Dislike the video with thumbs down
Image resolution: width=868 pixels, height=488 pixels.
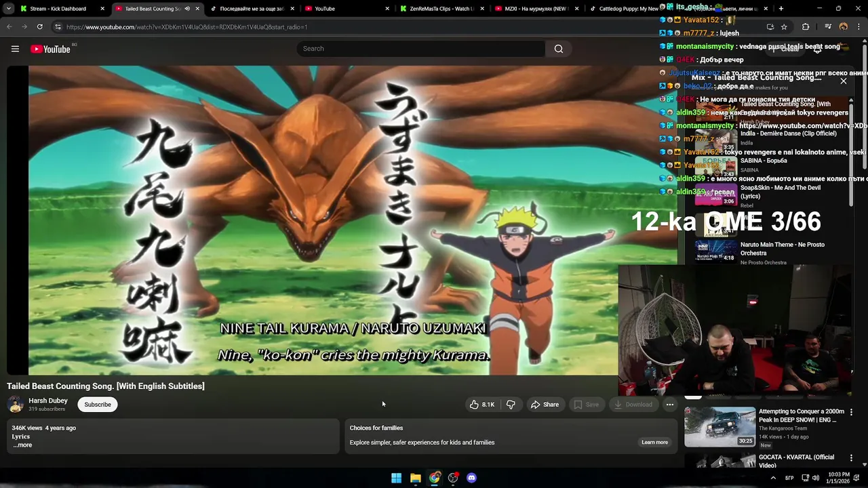coord(511,405)
